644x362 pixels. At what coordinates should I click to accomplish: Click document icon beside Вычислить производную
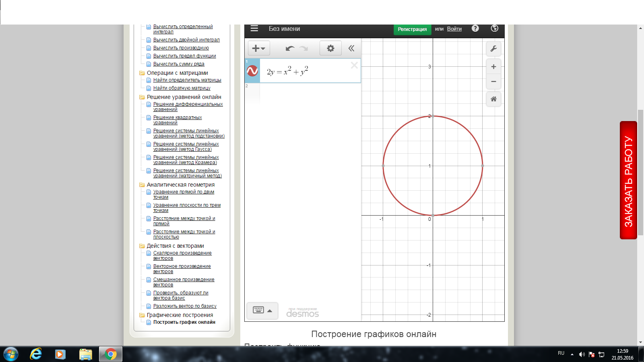pos(149,48)
